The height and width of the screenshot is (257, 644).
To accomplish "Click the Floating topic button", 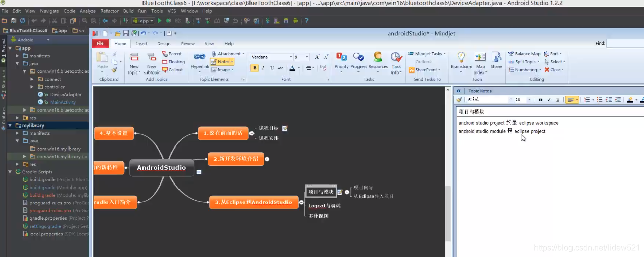I will (173, 62).
